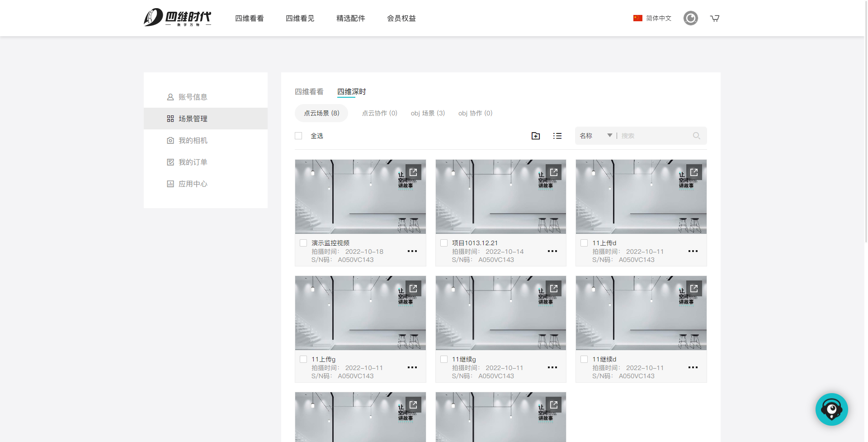Open more options for 11上传d scene
Screen dimensions: 868x442
tap(693, 251)
